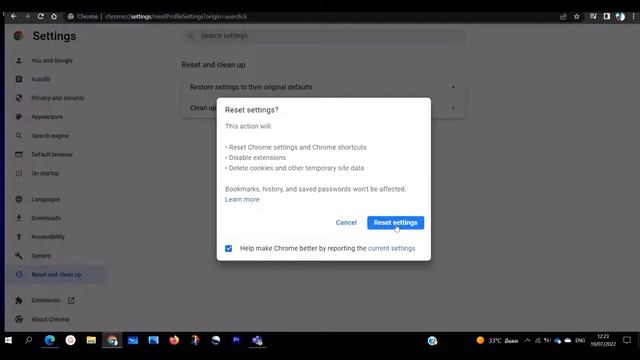The width and height of the screenshot is (640, 360).
Task: Open Windows notification center
Action: tap(627, 340)
